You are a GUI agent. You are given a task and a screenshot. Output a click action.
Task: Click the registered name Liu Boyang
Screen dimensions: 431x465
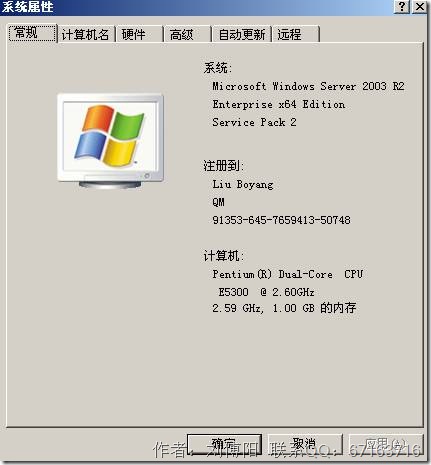pos(243,184)
